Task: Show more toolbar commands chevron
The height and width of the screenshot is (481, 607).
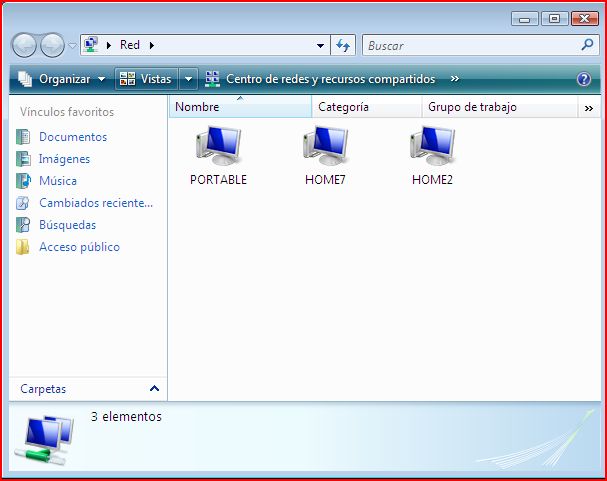Action: tap(455, 79)
